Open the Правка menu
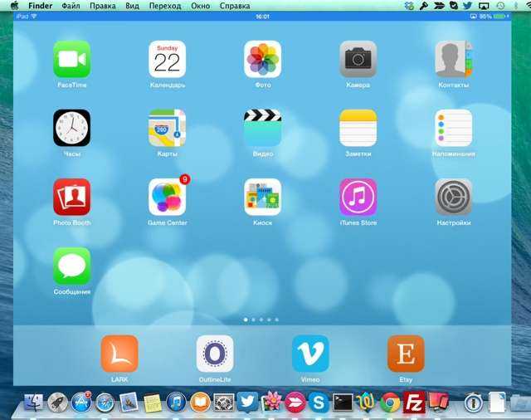 tap(103, 6)
